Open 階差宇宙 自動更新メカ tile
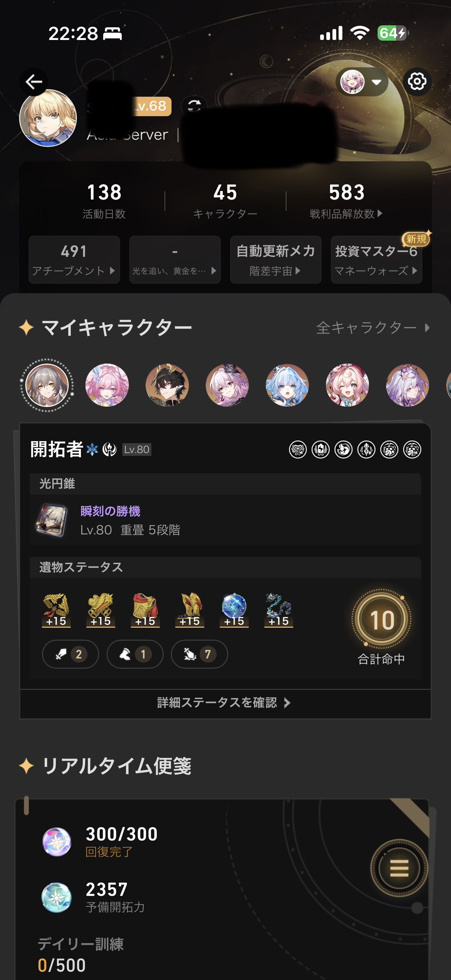This screenshot has width=451, height=980. (276, 259)
